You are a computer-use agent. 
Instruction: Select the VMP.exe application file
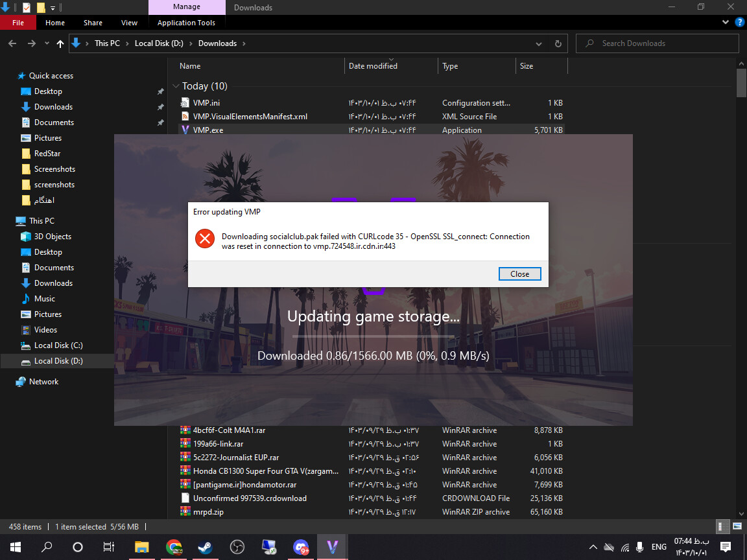click(x=371, y=130)
